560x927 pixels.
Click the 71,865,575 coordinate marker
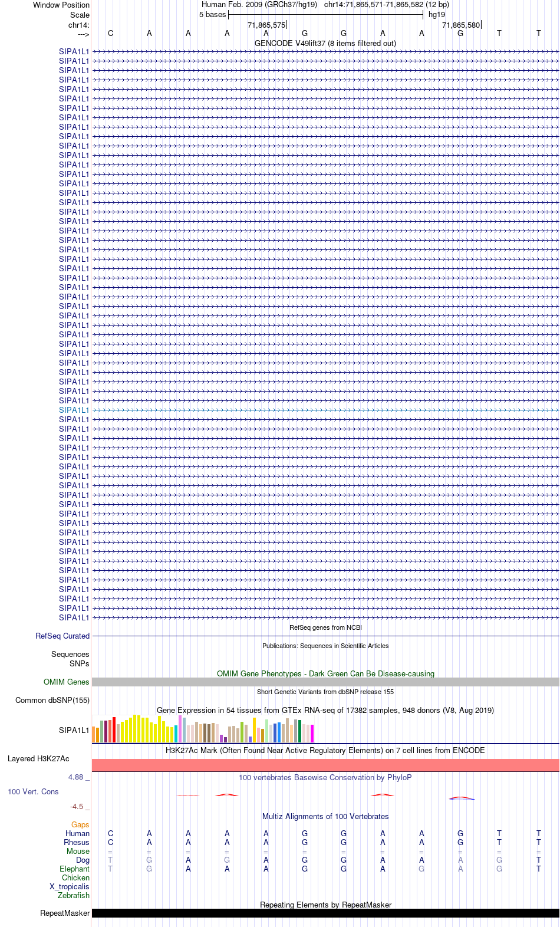tap(266, 25)
